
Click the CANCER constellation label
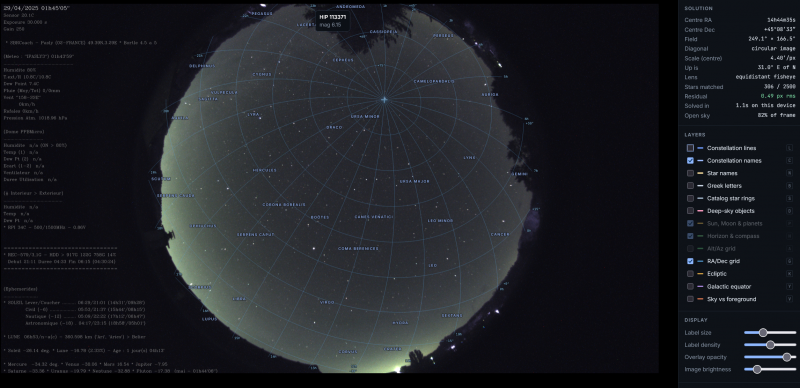500,234
